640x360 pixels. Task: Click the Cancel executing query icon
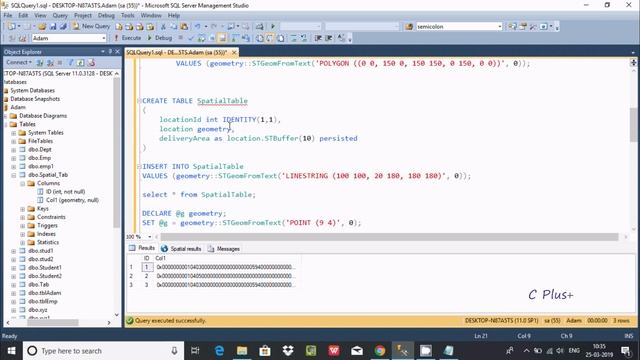(180, 38)
